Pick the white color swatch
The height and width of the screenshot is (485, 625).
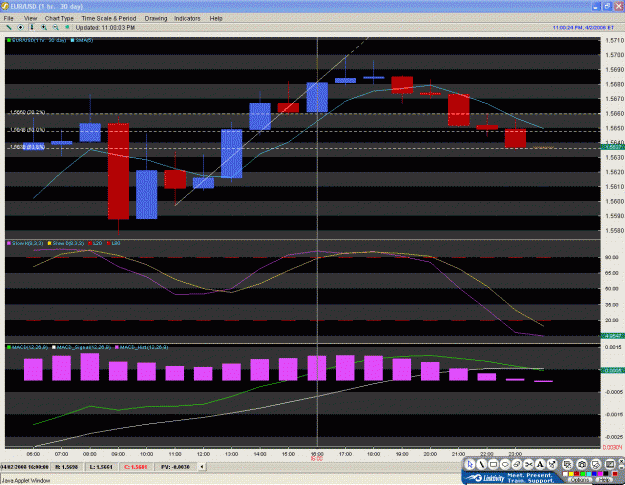(565, 474)
